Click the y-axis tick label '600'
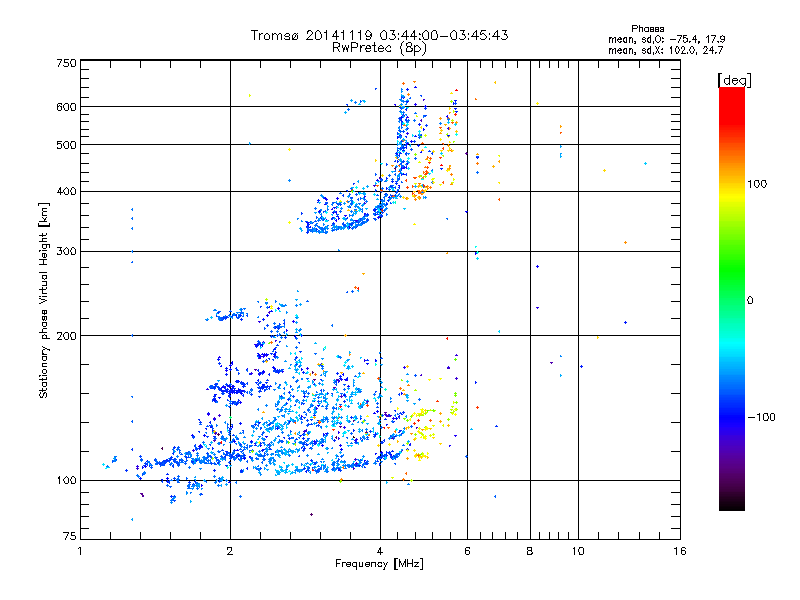The height and width of the screenshot is (600, 800). 67,107
